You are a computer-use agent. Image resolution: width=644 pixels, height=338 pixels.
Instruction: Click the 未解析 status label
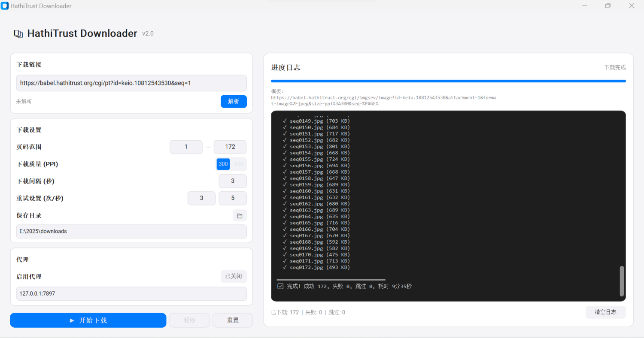tap(24, 102)
